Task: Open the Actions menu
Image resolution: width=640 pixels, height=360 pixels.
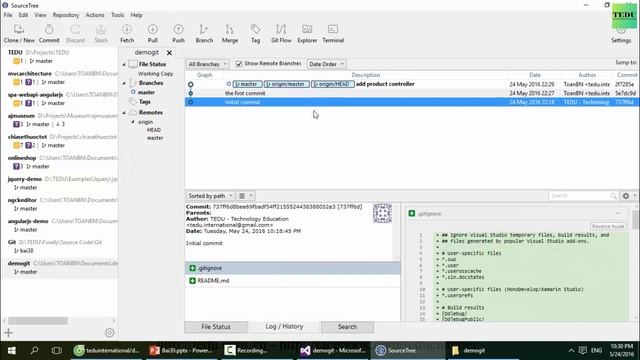Action: coord(95,15)
